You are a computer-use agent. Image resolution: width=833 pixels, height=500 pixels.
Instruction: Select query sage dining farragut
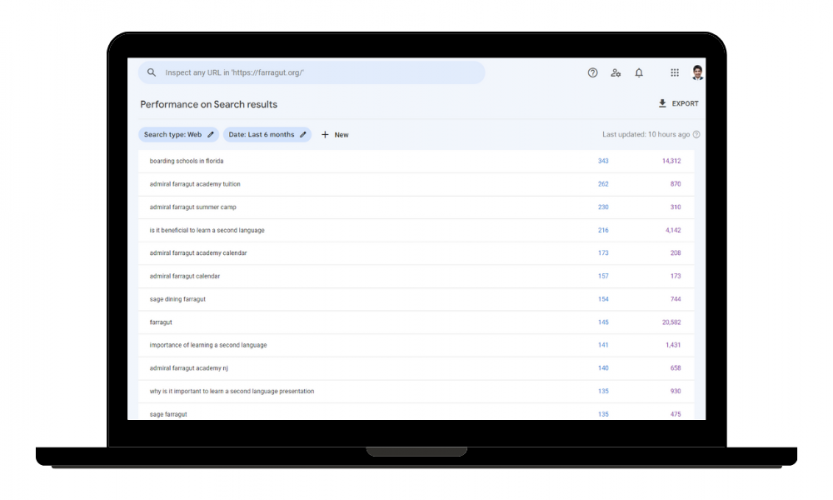tap(177, 299)
